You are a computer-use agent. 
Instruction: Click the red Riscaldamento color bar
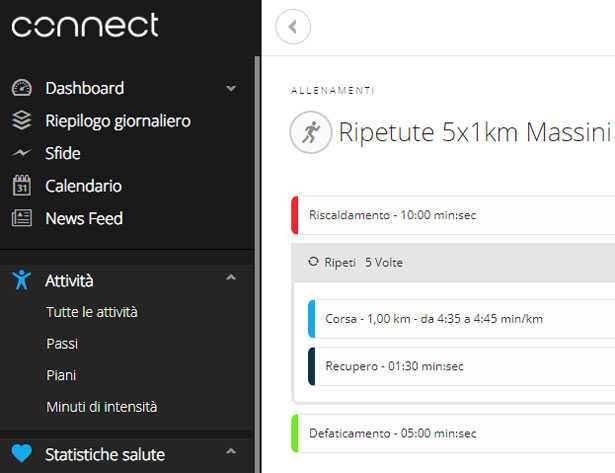coord(295,215)
